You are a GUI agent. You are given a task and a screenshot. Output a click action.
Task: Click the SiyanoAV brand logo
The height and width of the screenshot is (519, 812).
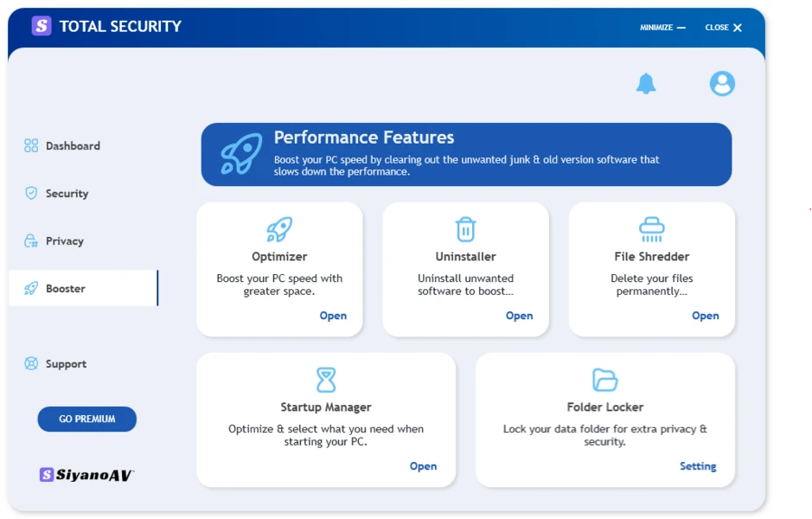tap(86, 475)
